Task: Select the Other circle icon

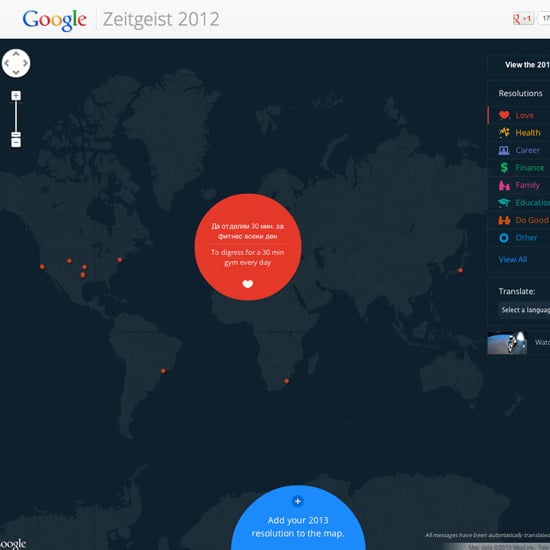Action: [504, 238]
